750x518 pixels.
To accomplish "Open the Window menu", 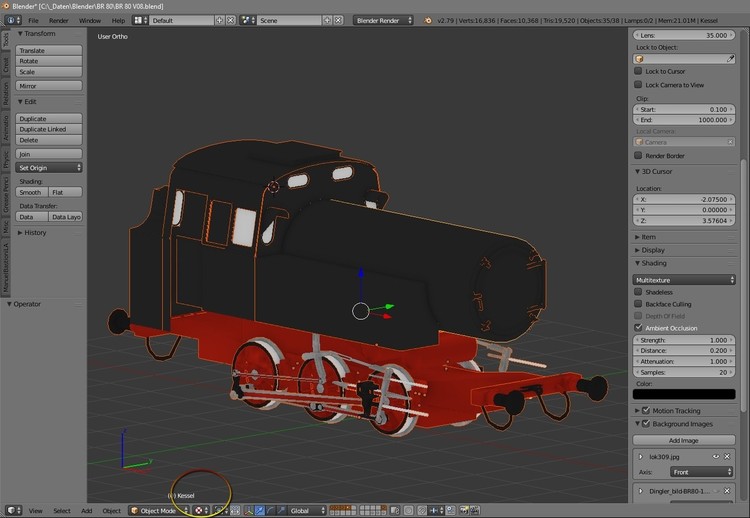I will pyautogui.click(x=90, y=21).
